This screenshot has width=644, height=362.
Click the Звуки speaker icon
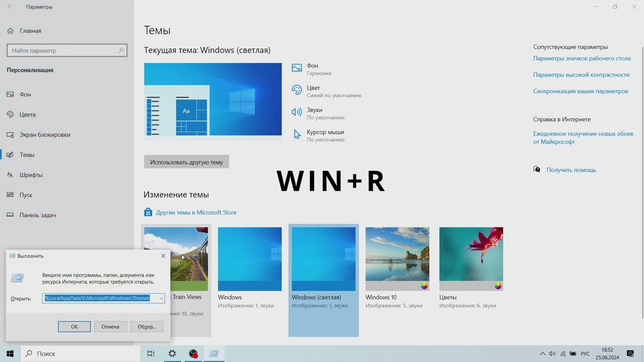[x=297, y=112]
